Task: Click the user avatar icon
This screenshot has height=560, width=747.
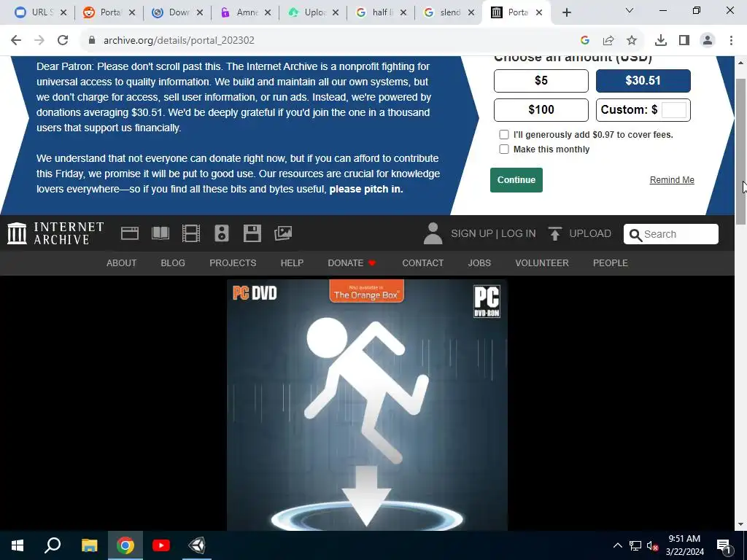Action: click(433, 233)
